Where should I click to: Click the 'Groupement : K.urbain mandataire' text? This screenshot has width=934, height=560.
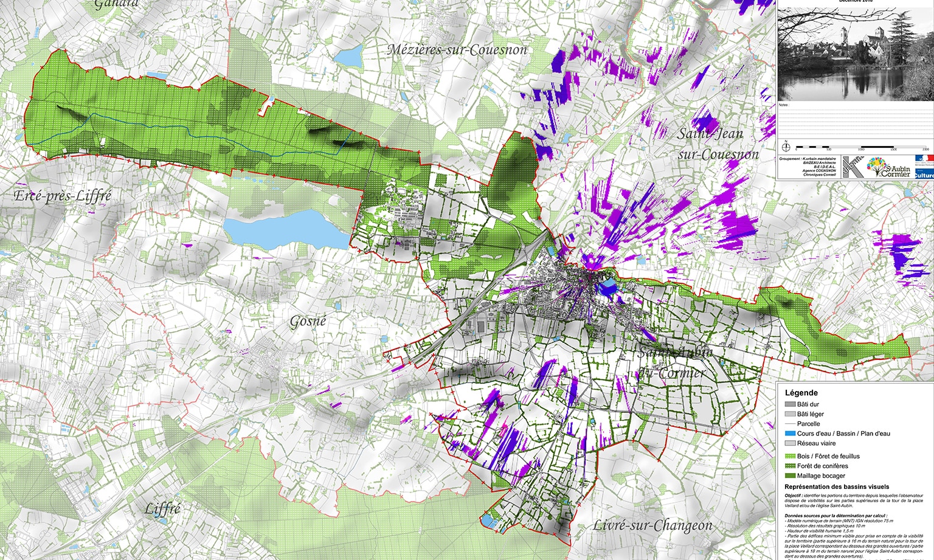pyautogui.click(x=808, y=159)
